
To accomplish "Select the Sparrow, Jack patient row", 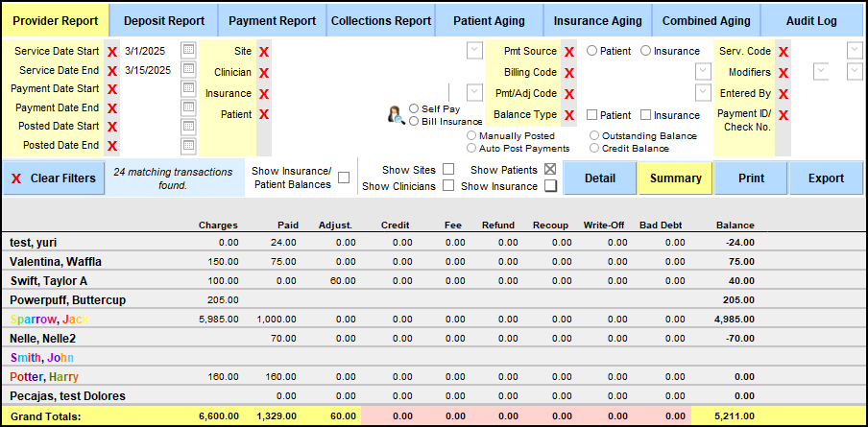I will 434,320.
